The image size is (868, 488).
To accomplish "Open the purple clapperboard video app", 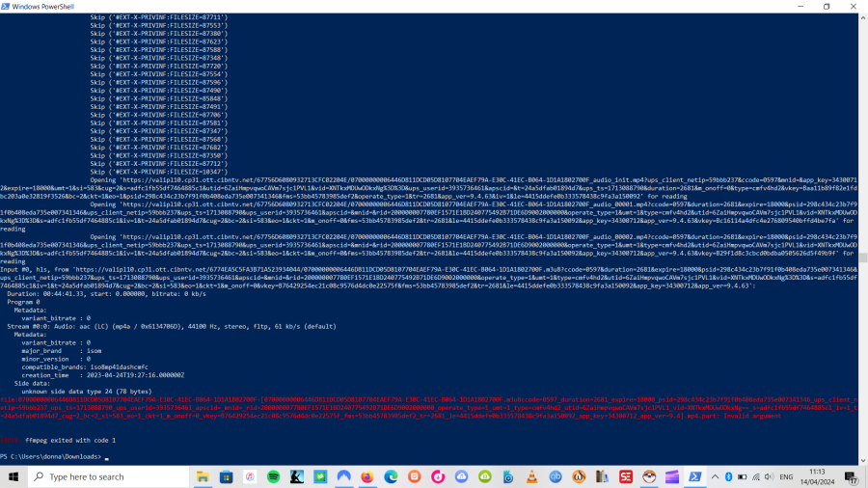I will coord(672,476).
